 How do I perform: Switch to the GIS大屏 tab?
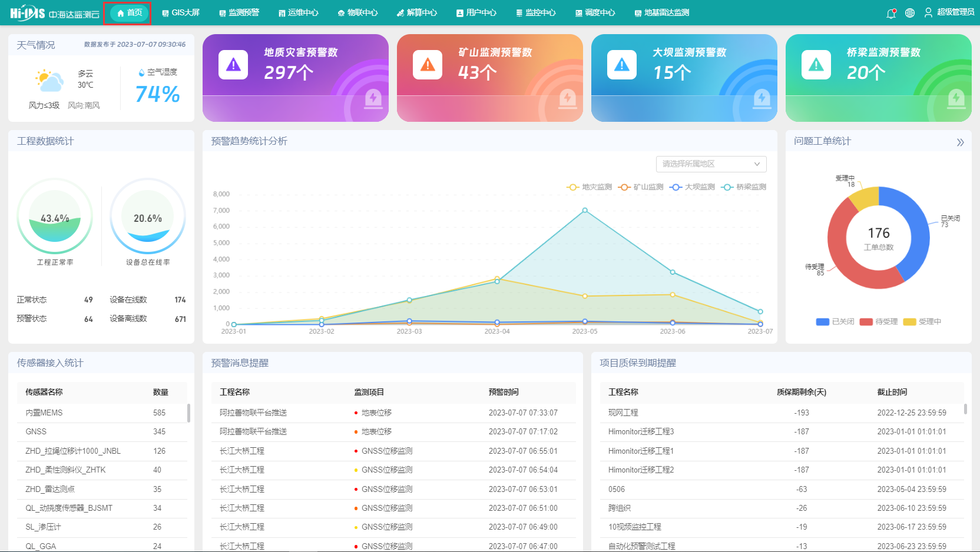tap(181, 13)
